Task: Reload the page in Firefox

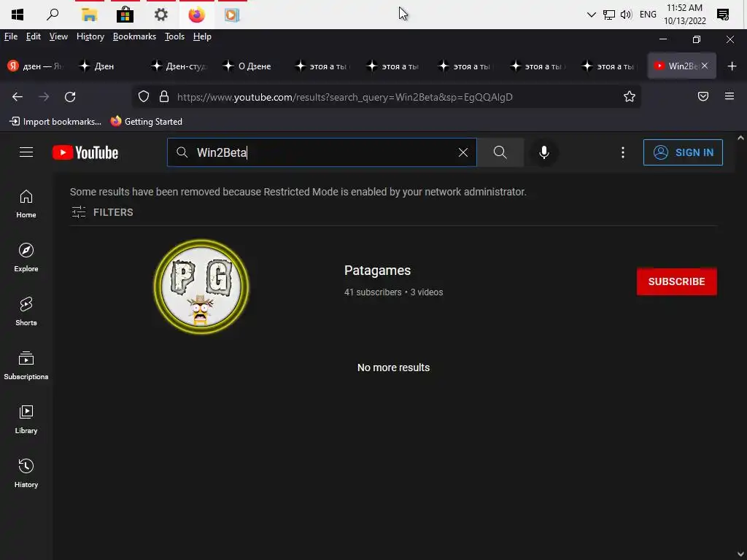Action: tap(70, 97)
